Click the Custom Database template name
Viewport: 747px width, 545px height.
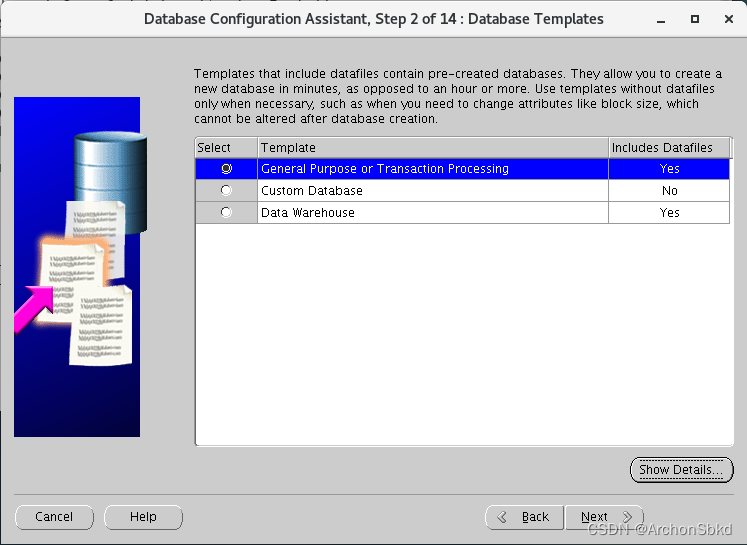pos(312,191)
